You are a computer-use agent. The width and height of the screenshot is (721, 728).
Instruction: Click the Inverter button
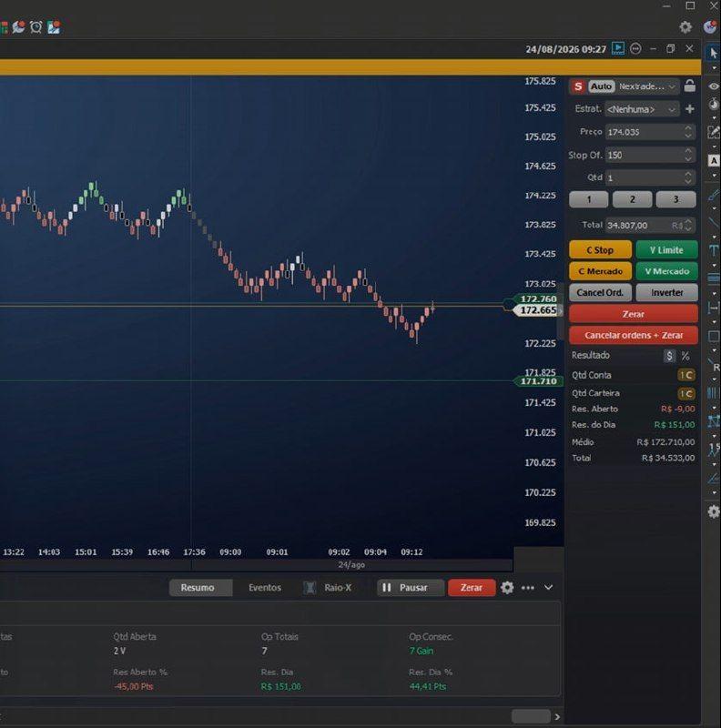666,292
